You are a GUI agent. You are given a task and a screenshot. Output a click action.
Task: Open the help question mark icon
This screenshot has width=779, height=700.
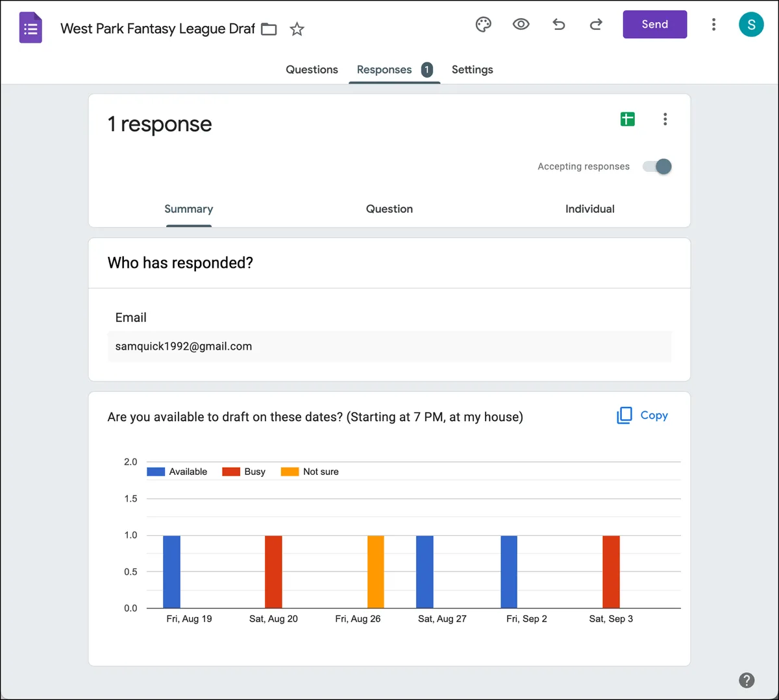[x=747, y=680]
